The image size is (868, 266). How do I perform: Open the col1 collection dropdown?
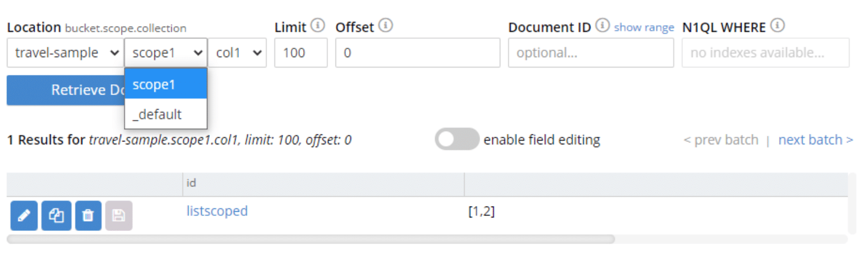click(237, 53)
